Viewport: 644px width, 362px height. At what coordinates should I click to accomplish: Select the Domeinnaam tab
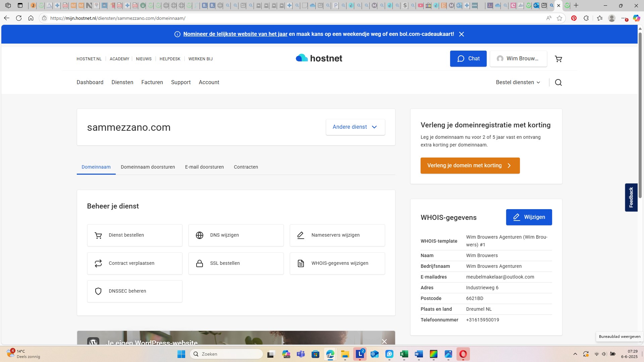pyautogui.click(x=96, y=167)
